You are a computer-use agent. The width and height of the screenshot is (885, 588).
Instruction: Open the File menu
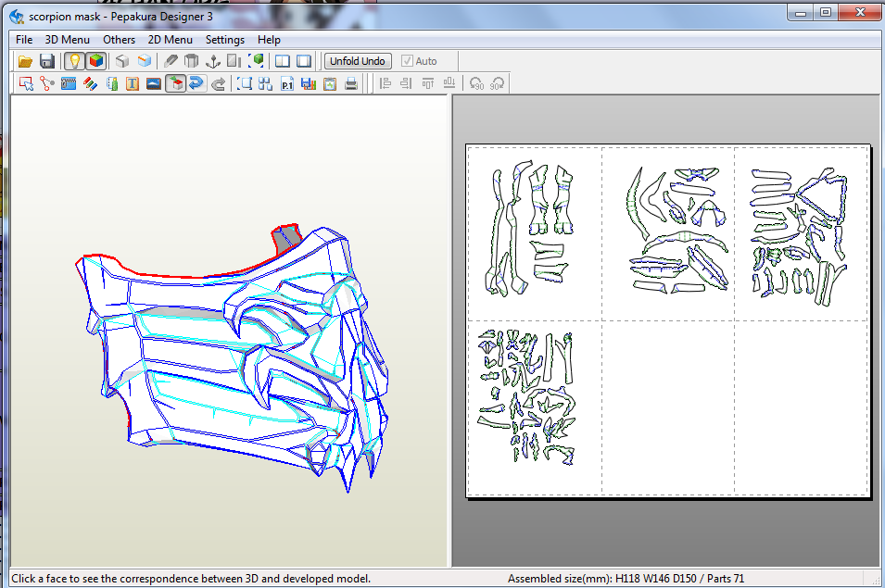coord(24,40)
